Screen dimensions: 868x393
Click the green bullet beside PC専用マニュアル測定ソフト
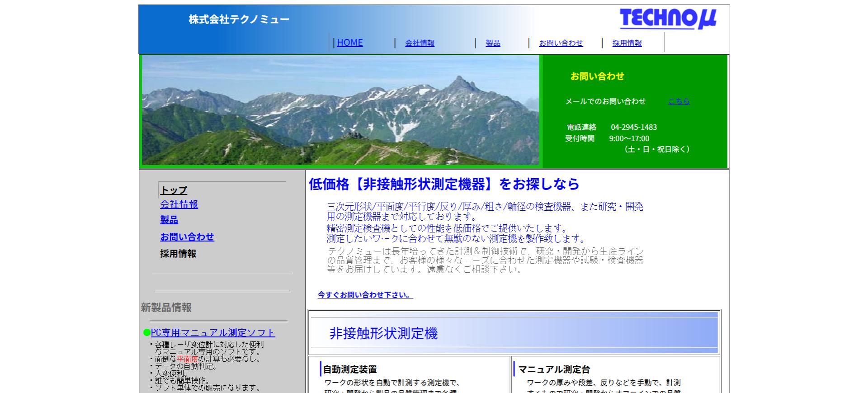point(147,332)
